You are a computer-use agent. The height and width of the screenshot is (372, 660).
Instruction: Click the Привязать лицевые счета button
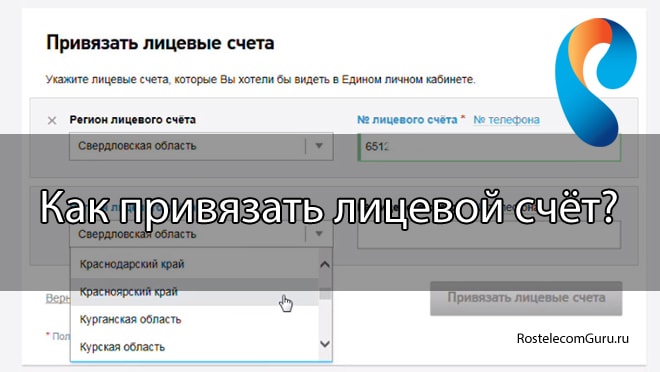pyautogui.click(x=526, y=298)
